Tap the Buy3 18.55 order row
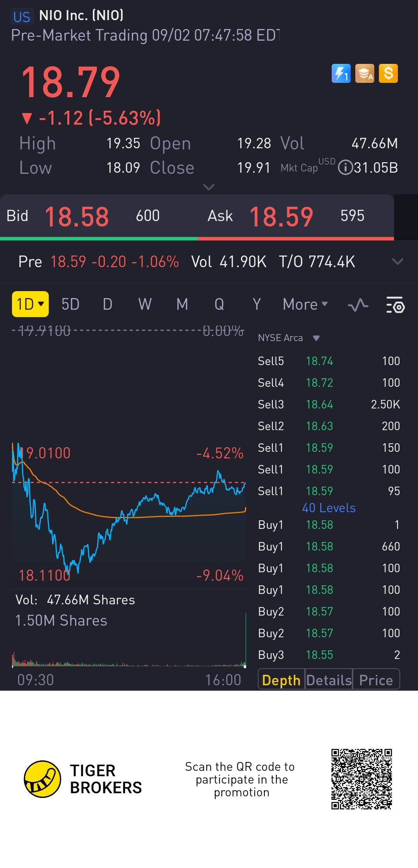418x868 pixels. (x=329, y=655)
